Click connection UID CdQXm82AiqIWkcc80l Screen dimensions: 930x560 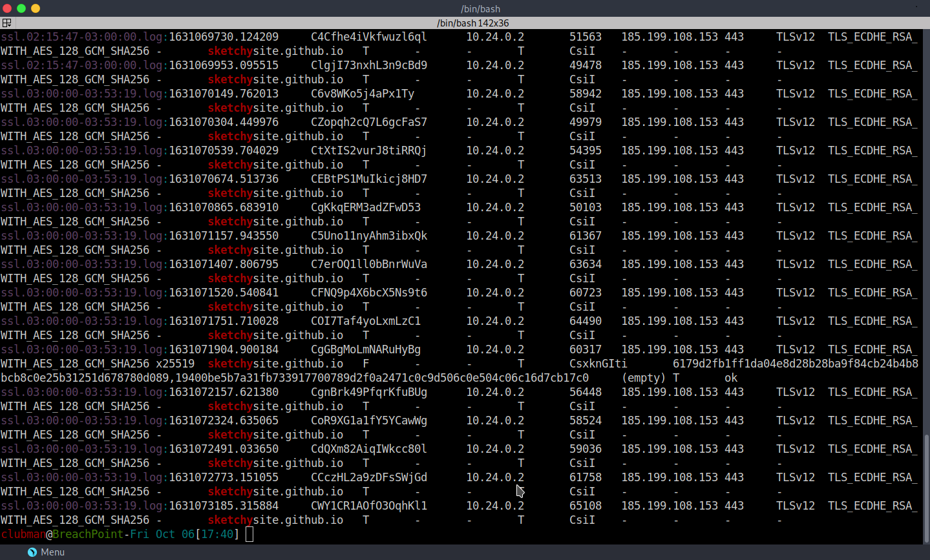(x=369, y=449)
